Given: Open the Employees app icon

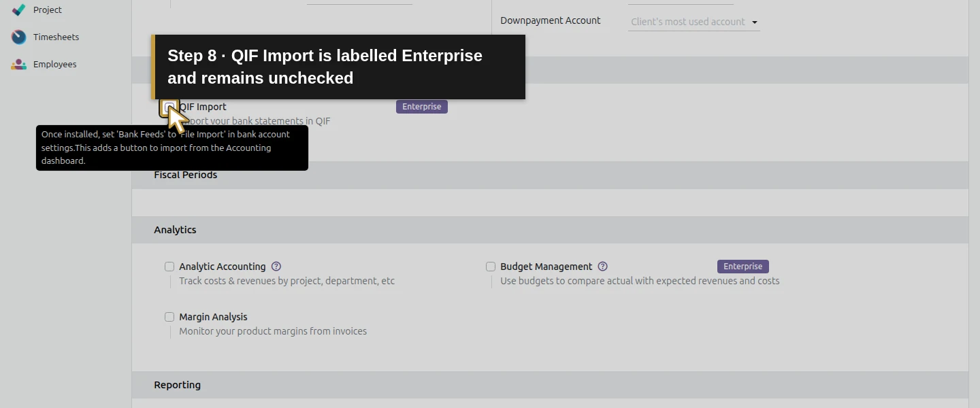Looking at the screenshot, I should (19, 64).
